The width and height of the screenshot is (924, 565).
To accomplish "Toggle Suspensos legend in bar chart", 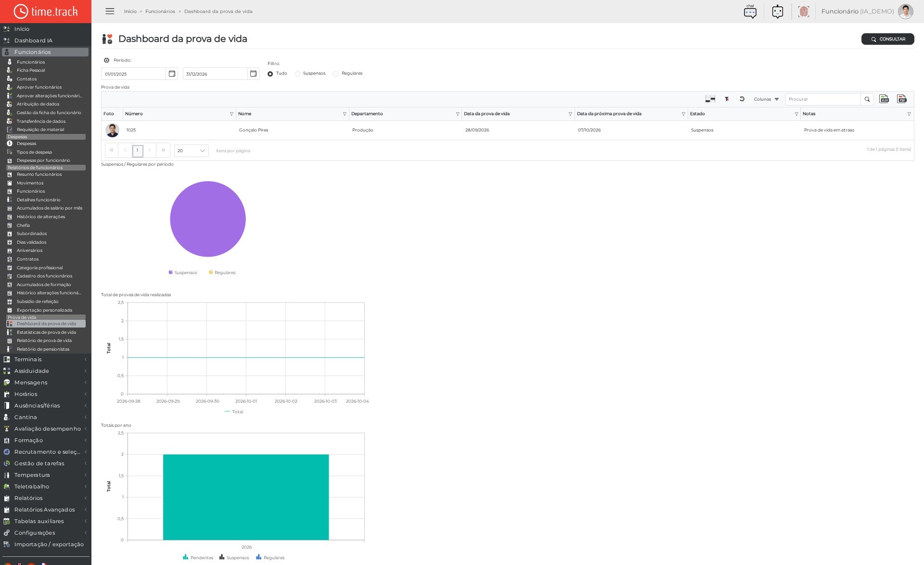I will [x=234, y=557].
